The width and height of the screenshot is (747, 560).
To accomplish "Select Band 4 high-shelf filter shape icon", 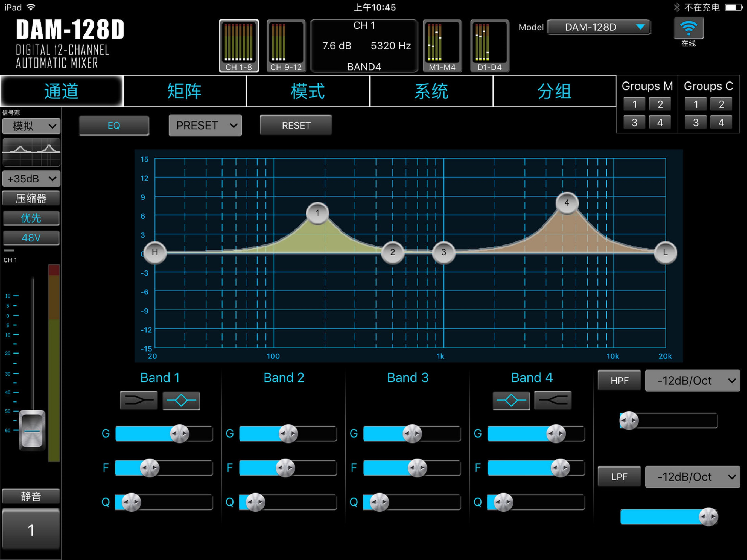I will (x=553, y=401).
